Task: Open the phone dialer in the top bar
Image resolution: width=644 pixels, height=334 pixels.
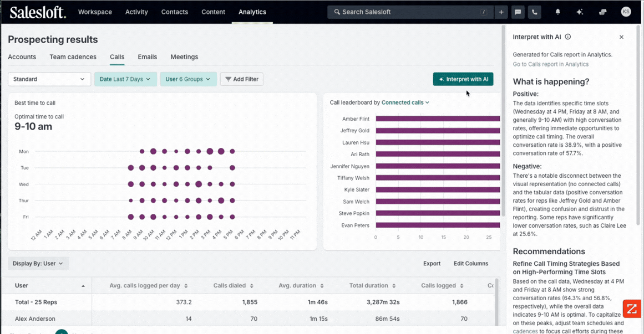Action: [534, 11]
